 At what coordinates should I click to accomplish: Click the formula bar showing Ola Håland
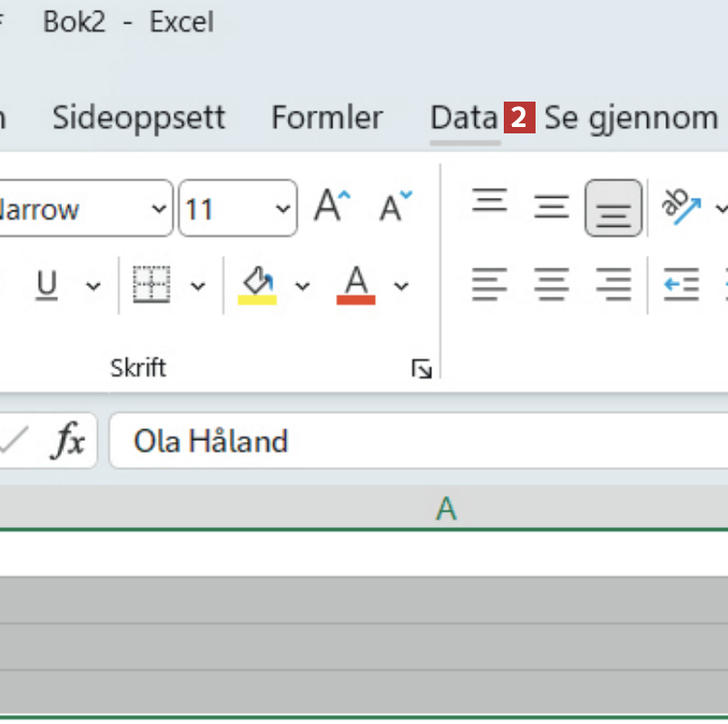coord(418,442)
